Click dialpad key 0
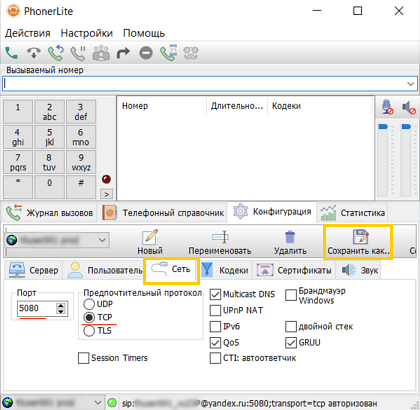Screen dimensions: 420x410 (x=49, y=187)
